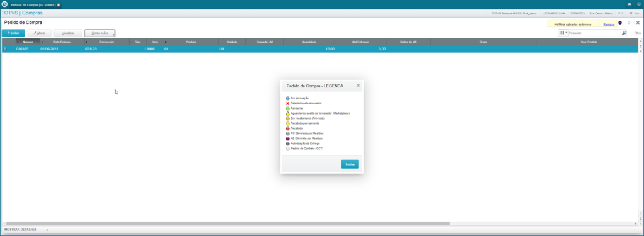Click the Qtd.Entregue column header

[360, 42]
